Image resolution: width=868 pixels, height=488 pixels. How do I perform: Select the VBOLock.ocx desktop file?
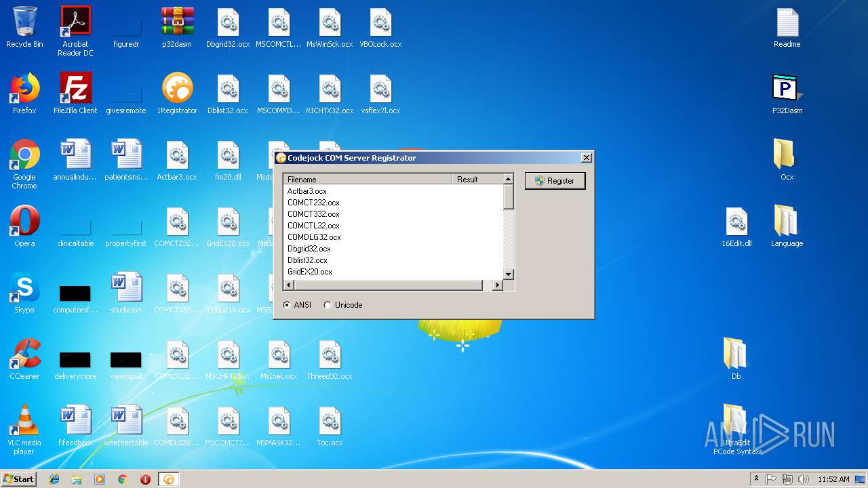click(x=380, y=28)
